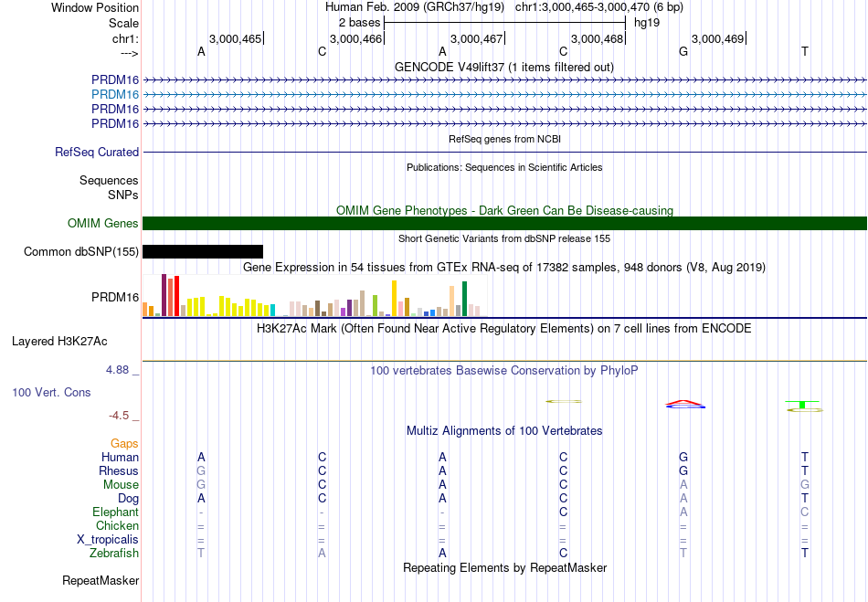
Task: Click the -4.5 PhyloP axis value
Action: (119, 416)
